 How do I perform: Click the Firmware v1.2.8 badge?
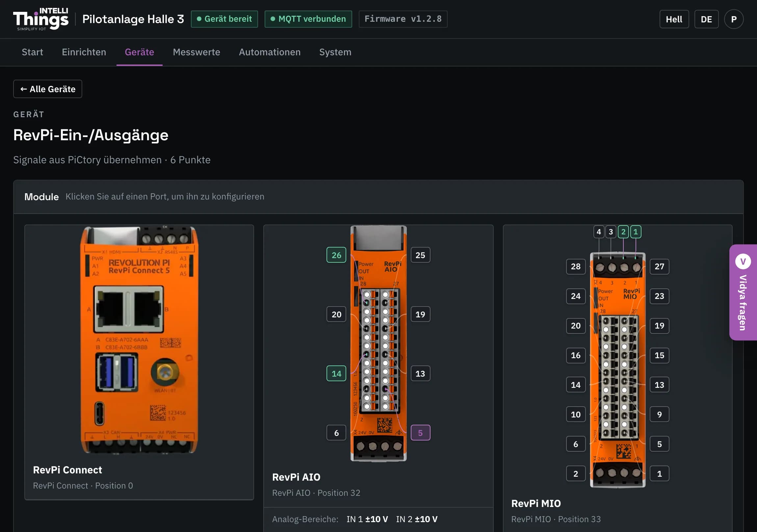point(403,19)
